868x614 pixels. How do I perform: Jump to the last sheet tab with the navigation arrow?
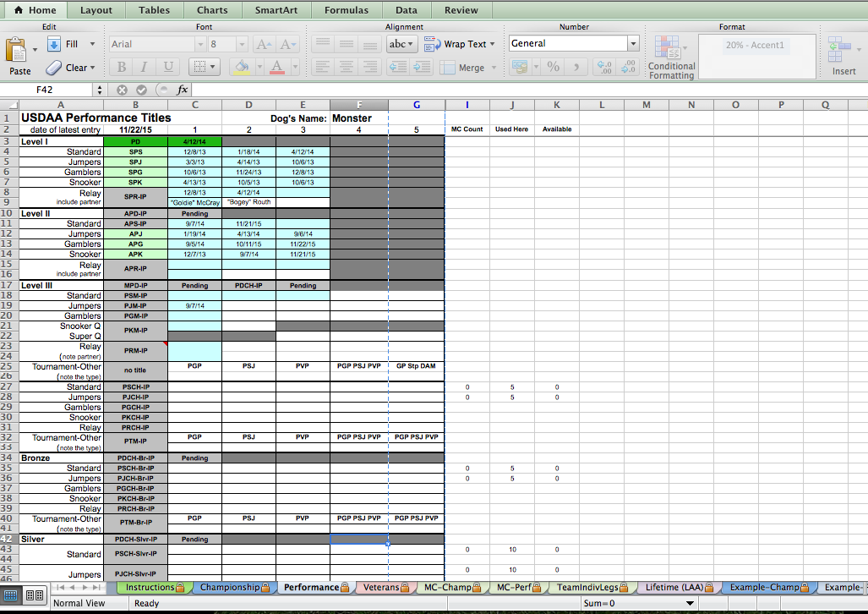point(96,588)
